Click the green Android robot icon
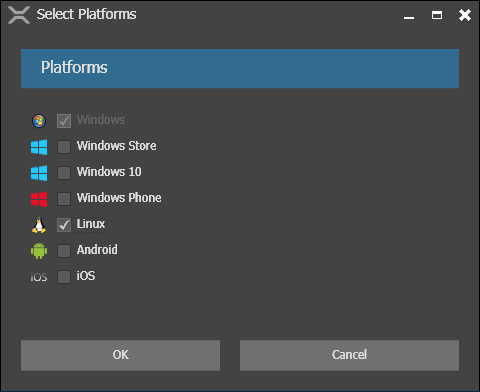Screen dimensions: 480x392 click(x=39, y=251)
